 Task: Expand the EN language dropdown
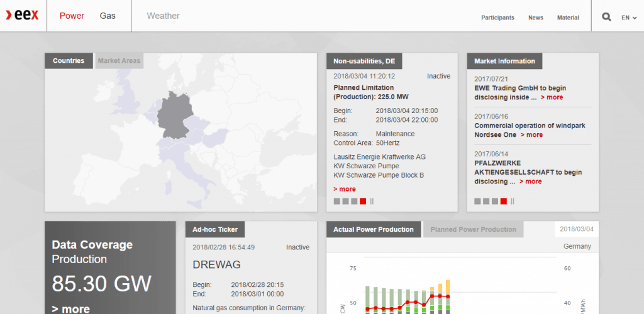629,18
